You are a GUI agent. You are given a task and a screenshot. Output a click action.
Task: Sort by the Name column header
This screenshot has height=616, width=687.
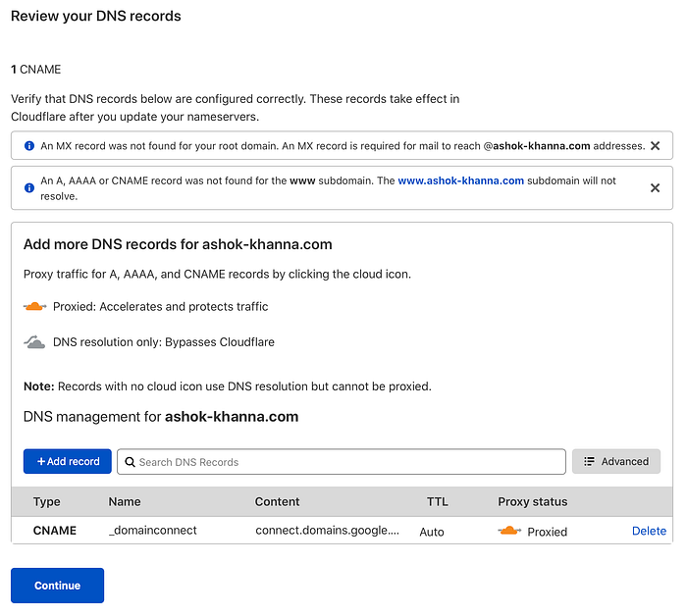click(125, 502)
